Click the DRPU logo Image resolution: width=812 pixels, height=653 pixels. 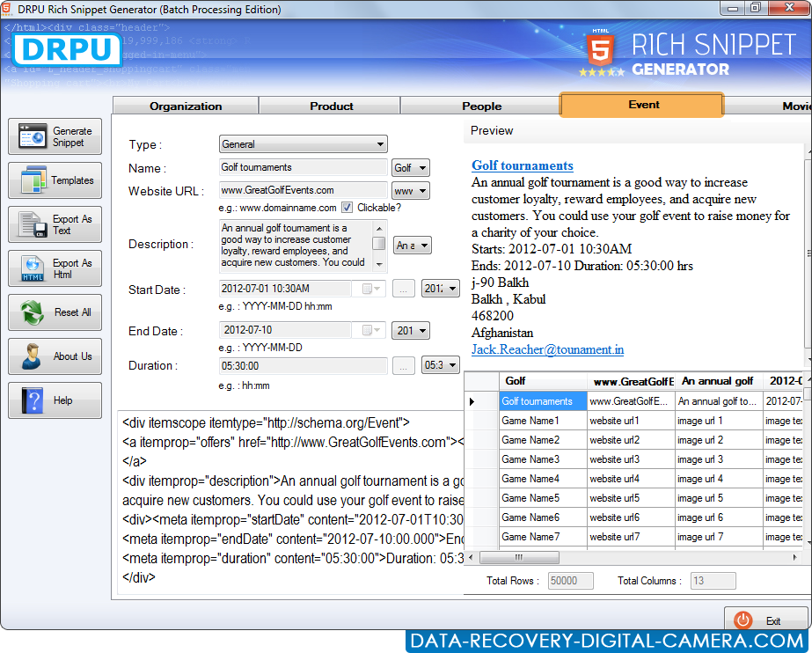(67, 49)
